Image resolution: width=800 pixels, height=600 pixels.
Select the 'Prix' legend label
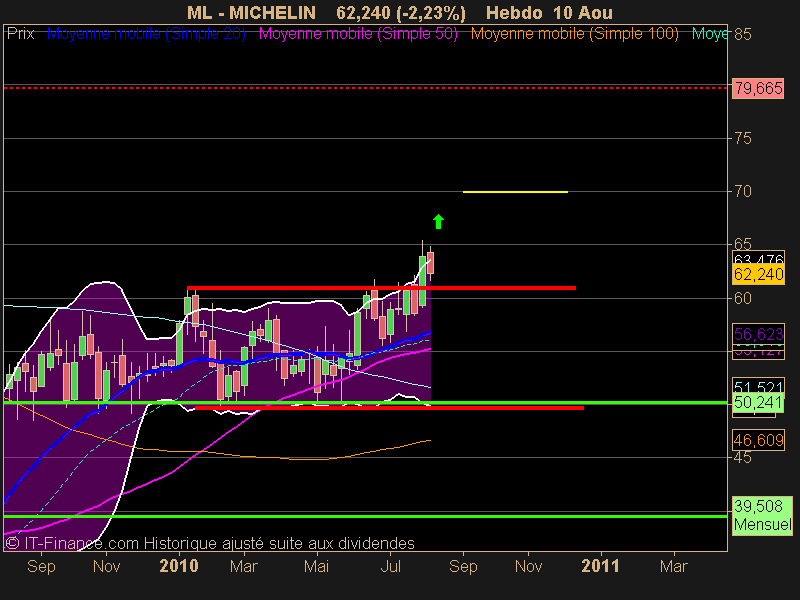pos(20,34)
